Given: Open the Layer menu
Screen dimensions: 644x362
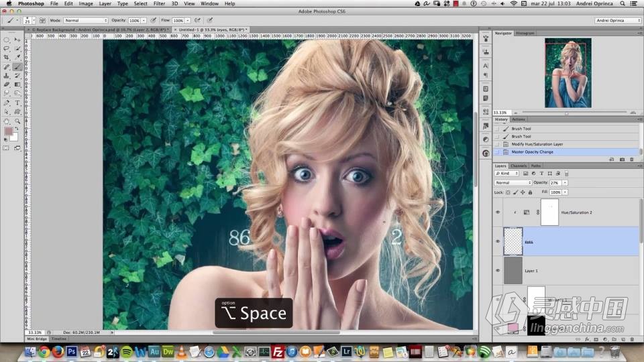Looking at the screenshot, I should tap(105, 3).
